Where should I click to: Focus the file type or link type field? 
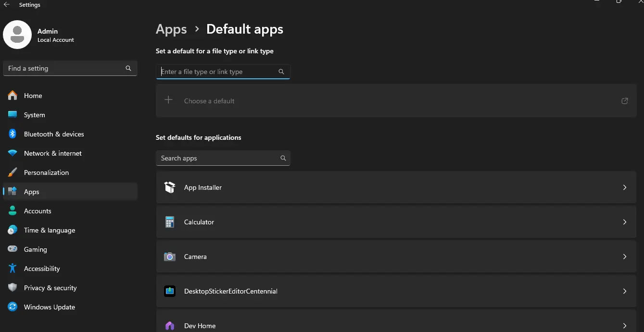click(x=223, y=72)
